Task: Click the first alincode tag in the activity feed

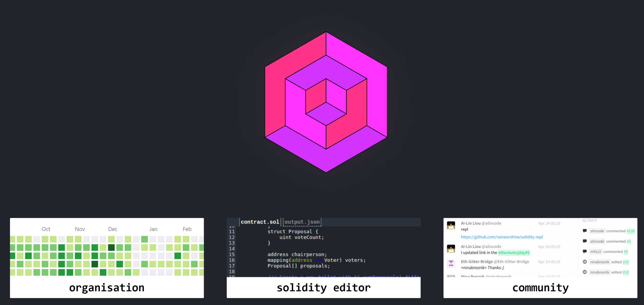Action: 597,231
